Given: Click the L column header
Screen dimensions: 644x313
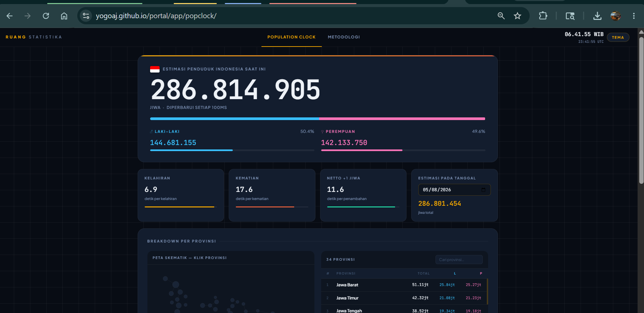Looking at the screenshot, I should [455, 274].
